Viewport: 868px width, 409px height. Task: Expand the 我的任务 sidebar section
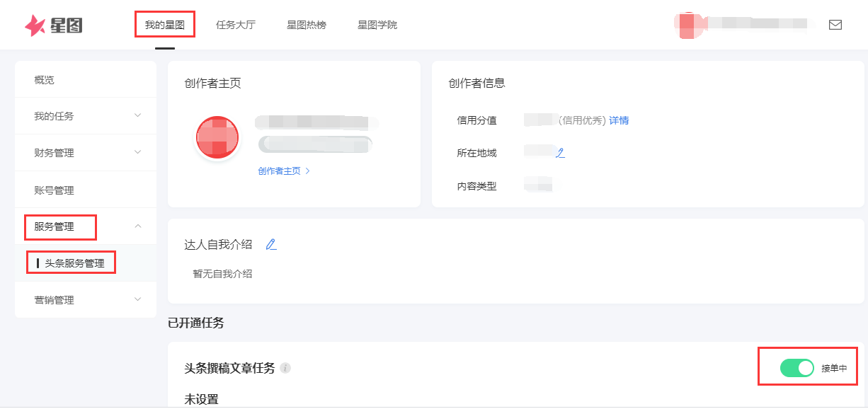[x=85, y=115]
